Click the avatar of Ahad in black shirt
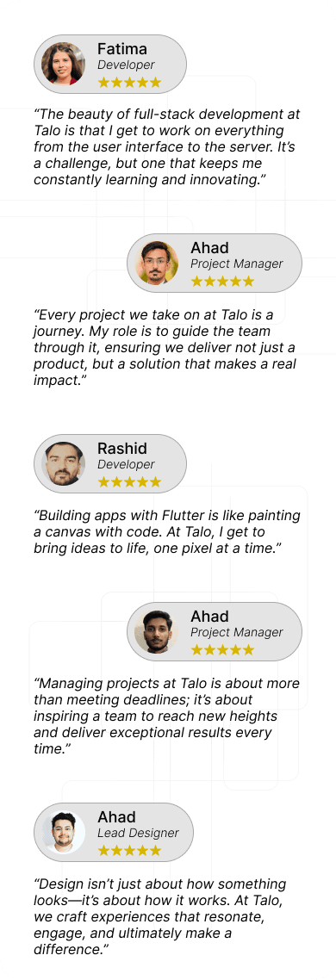336x980 pixels. point(157,632)
